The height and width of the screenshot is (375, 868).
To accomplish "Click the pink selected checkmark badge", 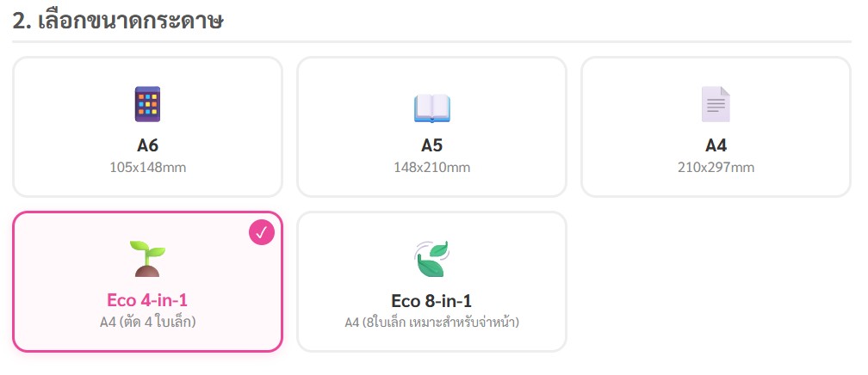I will click(x=261, y=232).
